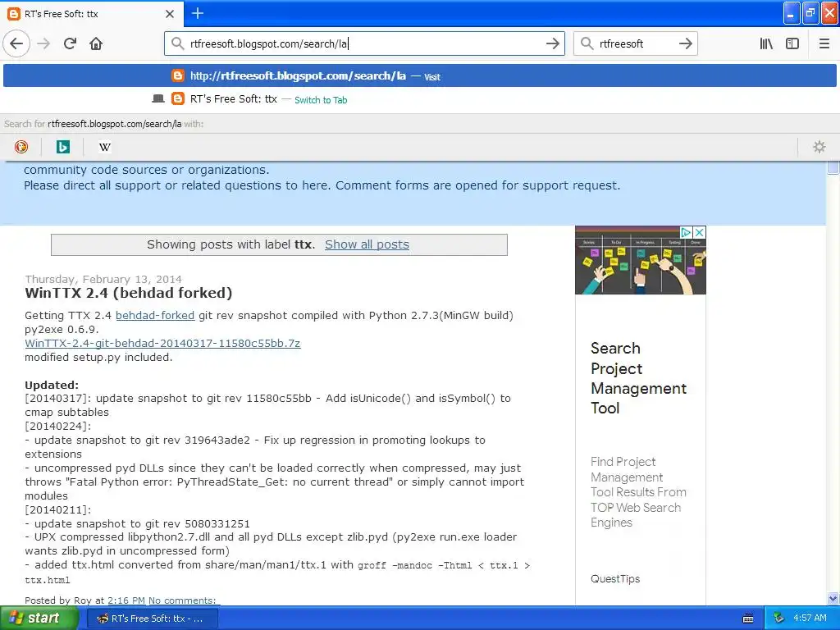Select the rtfreesoft.blogspot.com/search/la Visit suggestion
The height and width of the screenshot is (630, 840).
pyautogui.click(x=420, y=75)
